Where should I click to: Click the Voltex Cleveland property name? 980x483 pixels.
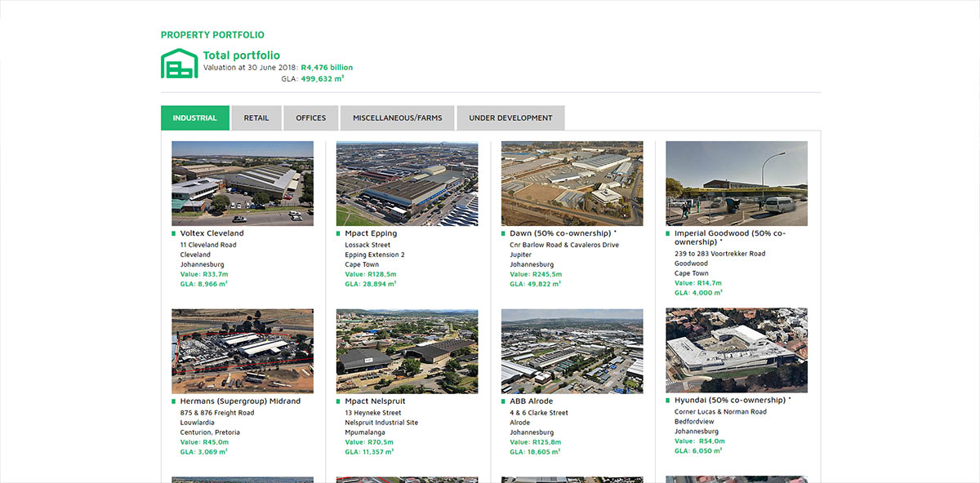[x=214, y=233]
